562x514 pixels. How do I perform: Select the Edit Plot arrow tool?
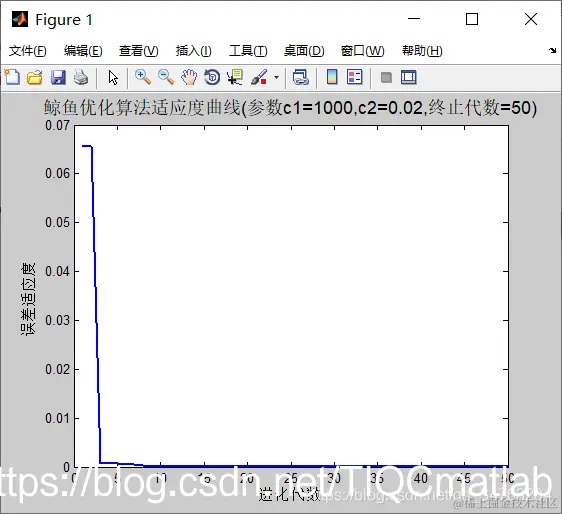pos(113,77)
